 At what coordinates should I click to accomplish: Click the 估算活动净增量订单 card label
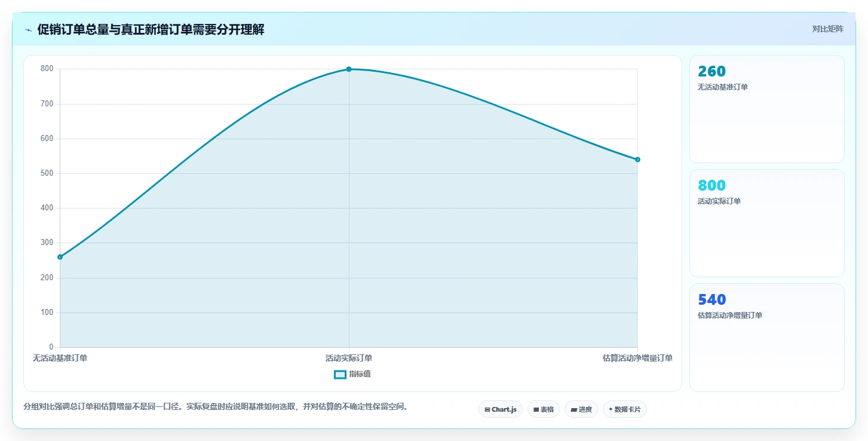(730, 316)
